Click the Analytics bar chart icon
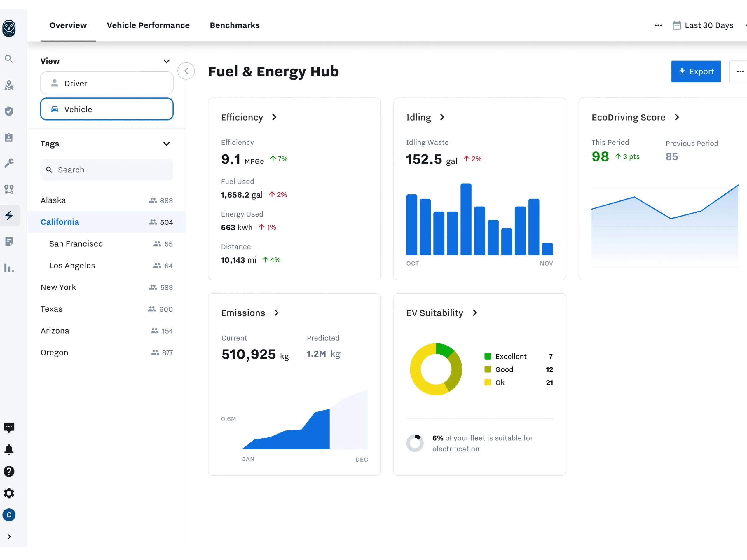This screenshot has height=560, width=747. click(x=9, y=268)
